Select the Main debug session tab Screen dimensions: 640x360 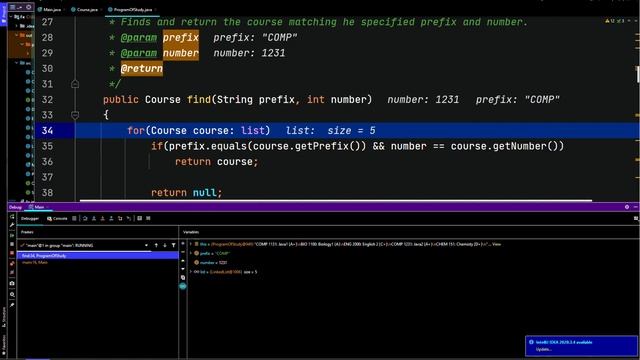pos(39,207)
